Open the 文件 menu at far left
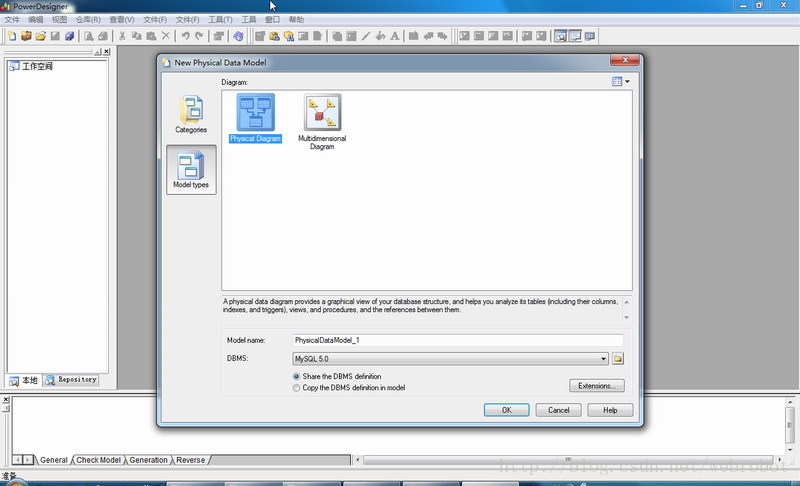 pos(12,19)
